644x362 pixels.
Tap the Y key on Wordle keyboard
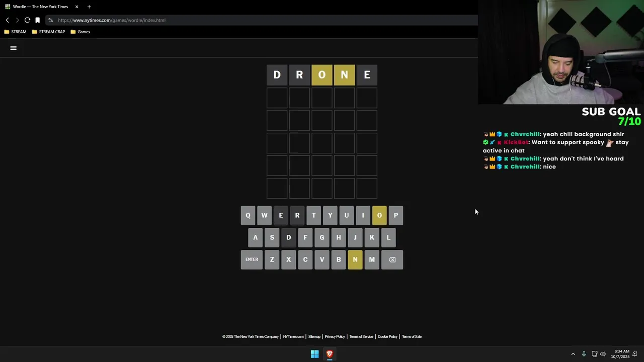pyautogui.click(x=330, y=215)
